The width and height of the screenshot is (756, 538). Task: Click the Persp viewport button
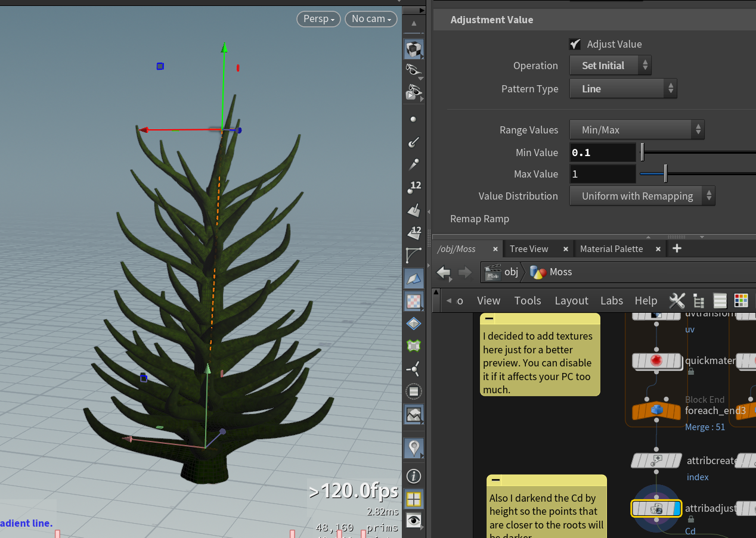318,19
